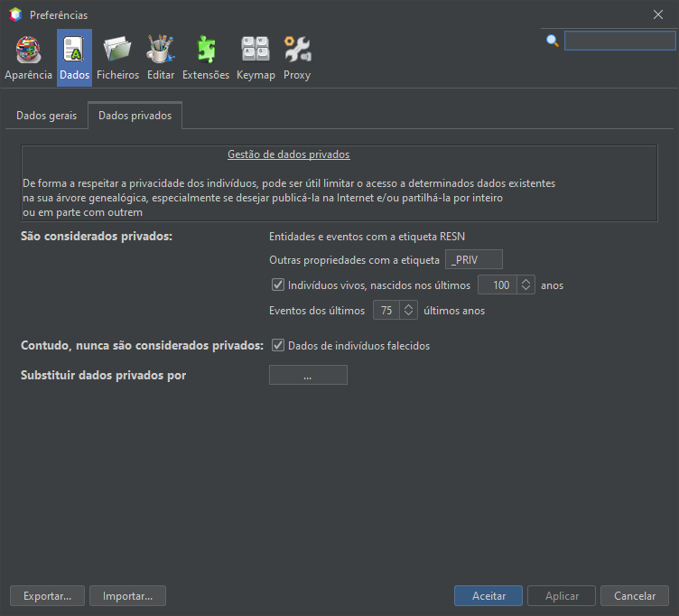Dismiss with the Cancelar button

click(635, 596)
